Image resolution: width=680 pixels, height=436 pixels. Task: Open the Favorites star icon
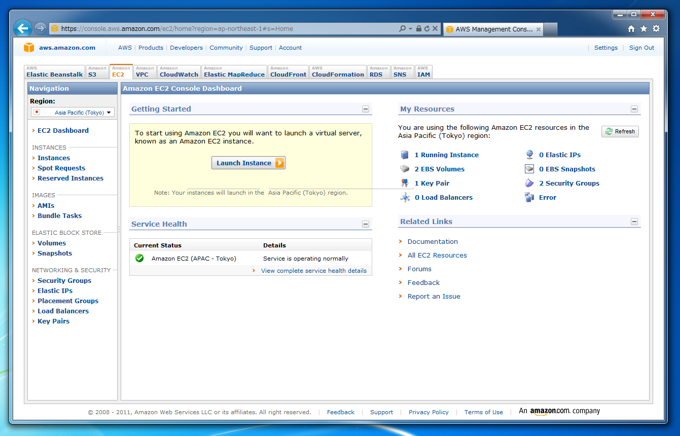point(644,29)
